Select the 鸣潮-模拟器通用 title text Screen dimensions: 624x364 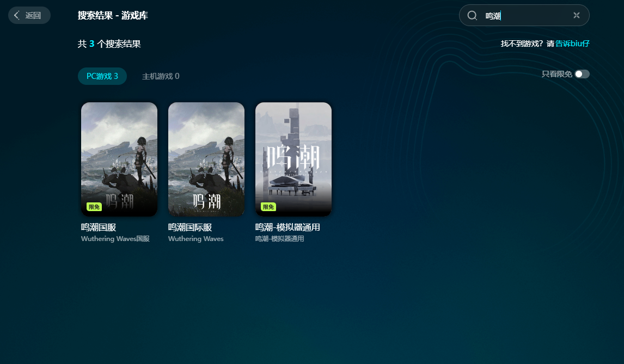287,227
